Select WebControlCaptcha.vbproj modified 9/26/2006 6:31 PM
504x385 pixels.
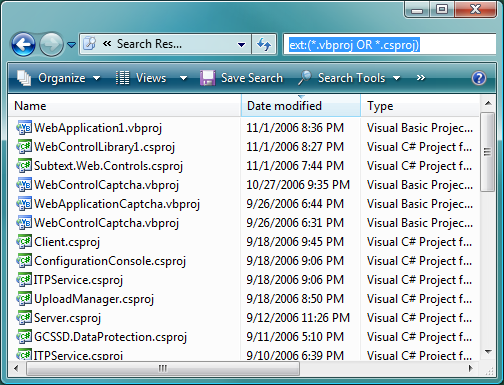pos(106,223)
